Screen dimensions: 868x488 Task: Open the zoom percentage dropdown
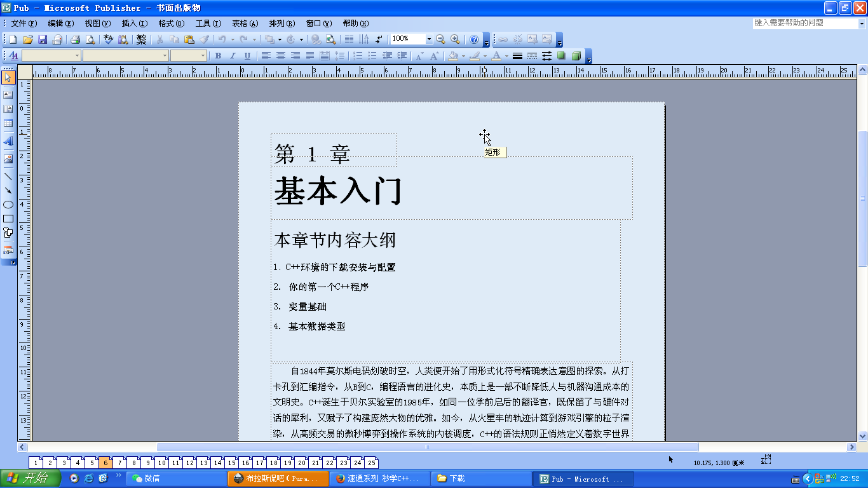tap(429, 39)
